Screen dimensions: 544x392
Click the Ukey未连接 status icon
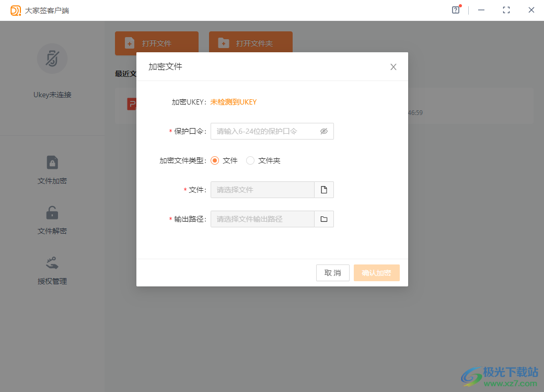(52, 59)
